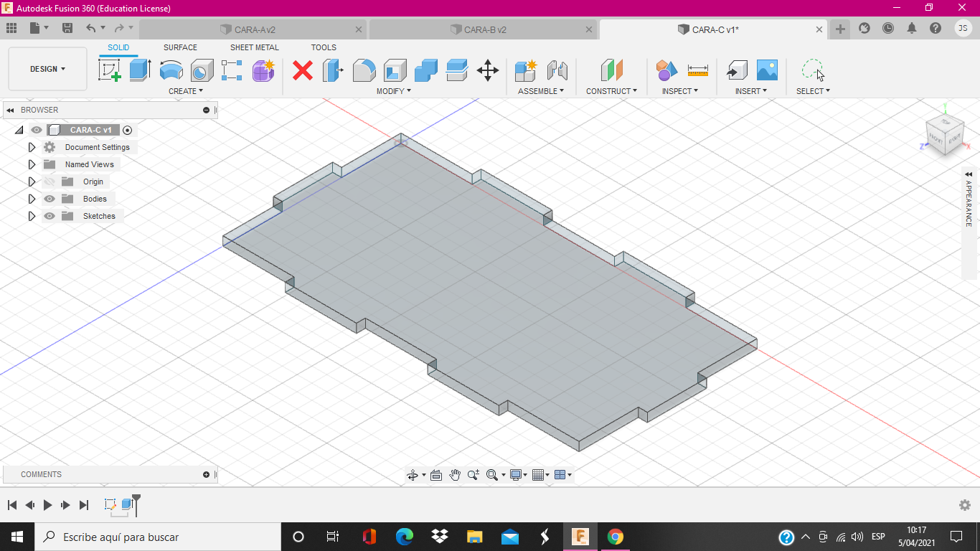Expand the Bodies node
This screenshot has width=980, height=551.
tap(32, 199)
